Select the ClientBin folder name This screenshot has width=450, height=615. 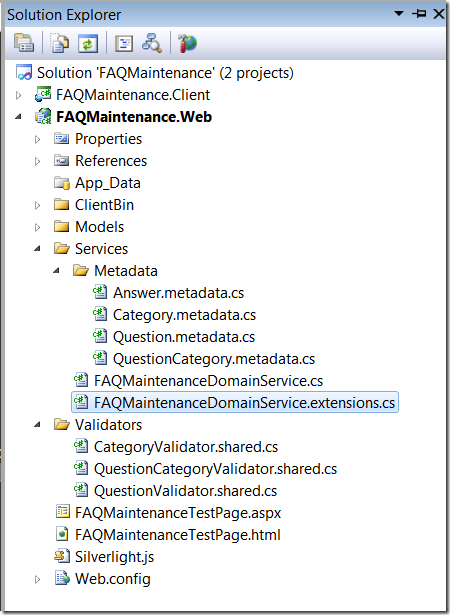[x=104, y=205]
